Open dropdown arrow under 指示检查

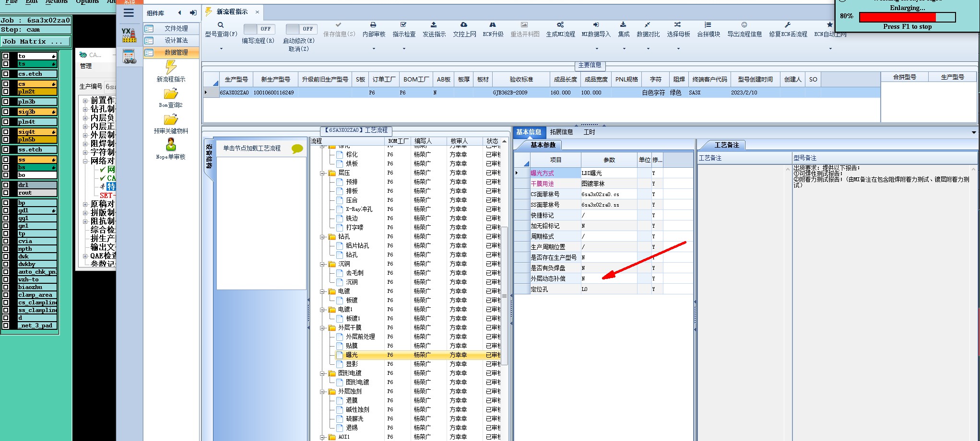click(x=404, y=48)
